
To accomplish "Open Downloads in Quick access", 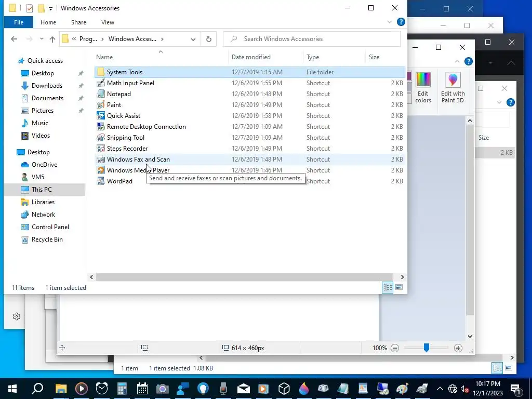I will (x=47, y=86).
